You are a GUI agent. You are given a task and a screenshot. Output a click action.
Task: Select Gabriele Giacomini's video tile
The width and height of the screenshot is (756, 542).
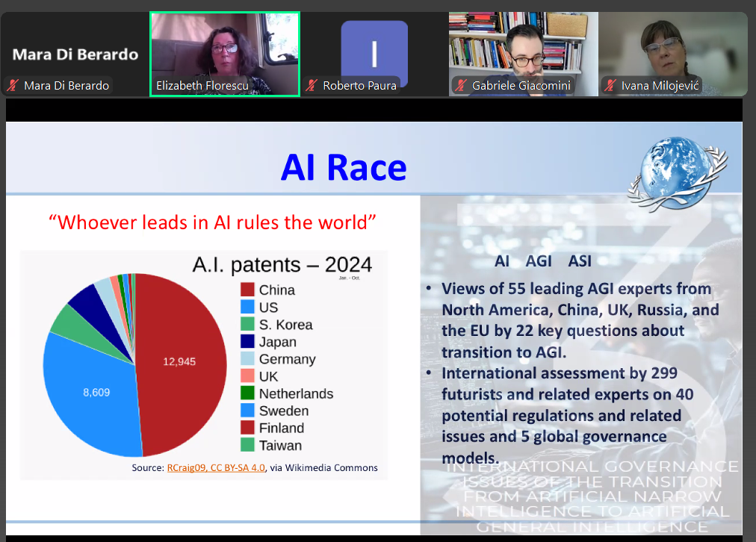coord(523,45)
